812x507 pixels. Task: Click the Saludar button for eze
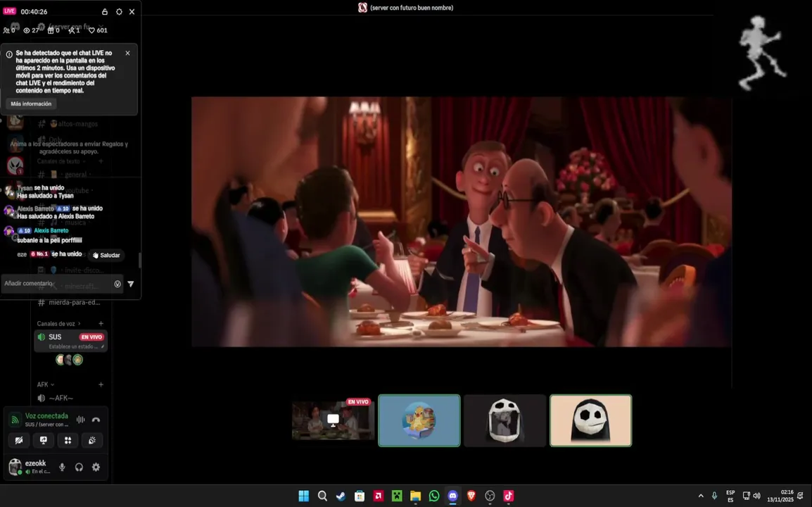click(x=106, y=255)
